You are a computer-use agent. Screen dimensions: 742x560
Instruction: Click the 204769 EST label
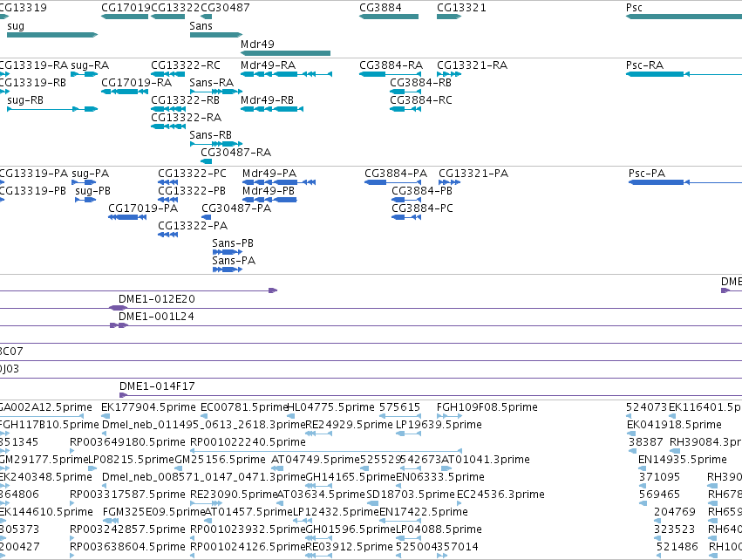pyautogui.click(x=675, y=512)
